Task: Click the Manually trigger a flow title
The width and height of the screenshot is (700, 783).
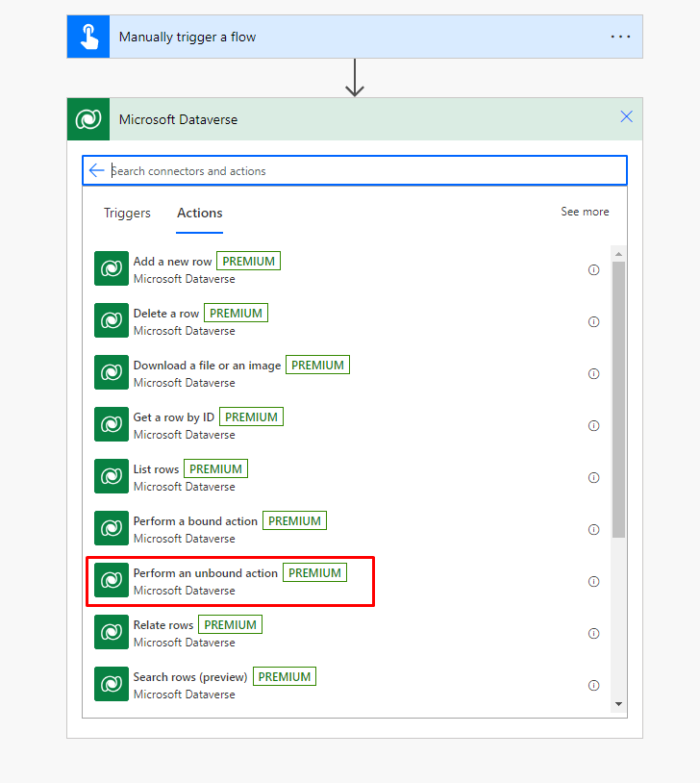Action: click(187, 37)
